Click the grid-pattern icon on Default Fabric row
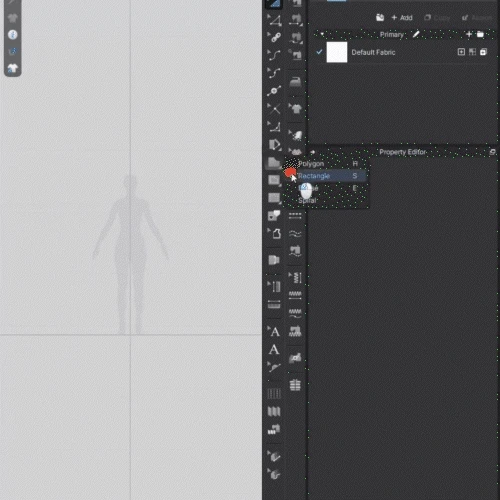The image size is (500, 500). pos(472,52)
